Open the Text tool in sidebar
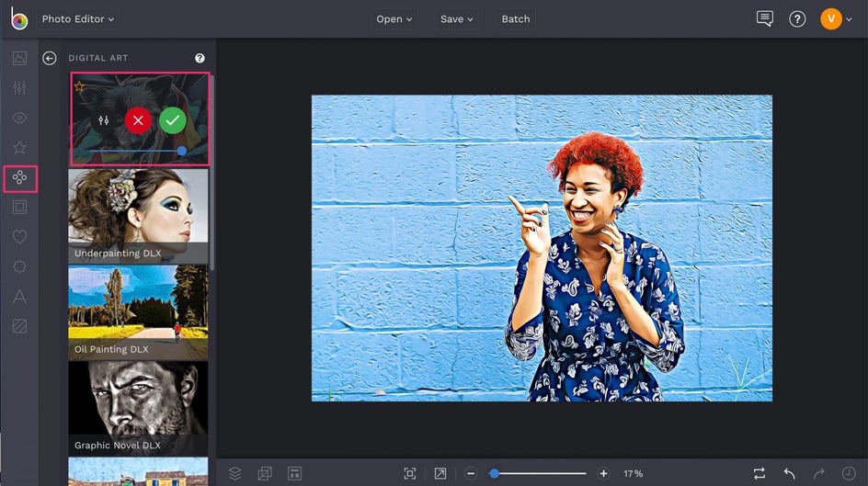 point(19,296)
